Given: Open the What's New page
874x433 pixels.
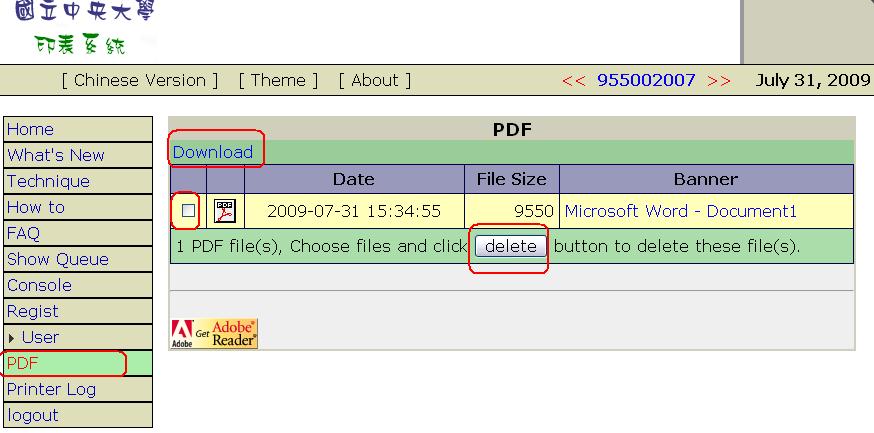Looking at the screenshot, I should [x=55, y=155].
